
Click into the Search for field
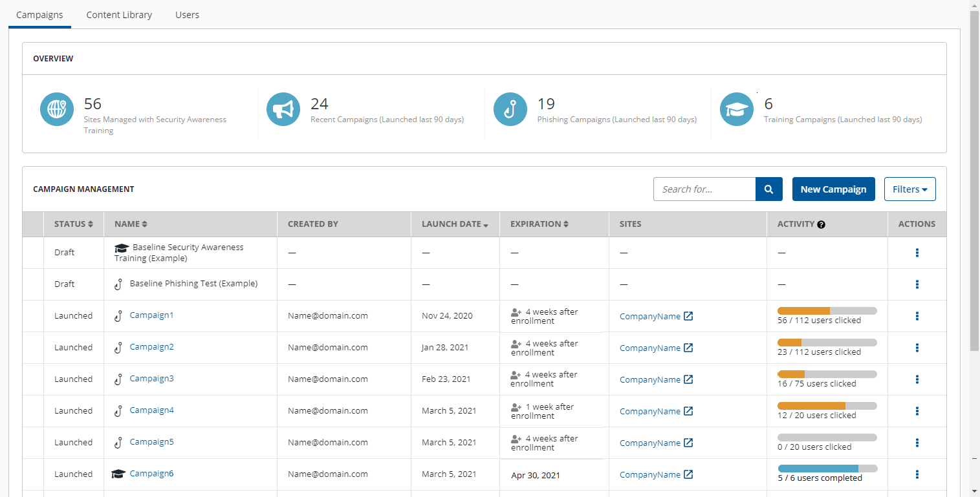click(x=704, y=189)
